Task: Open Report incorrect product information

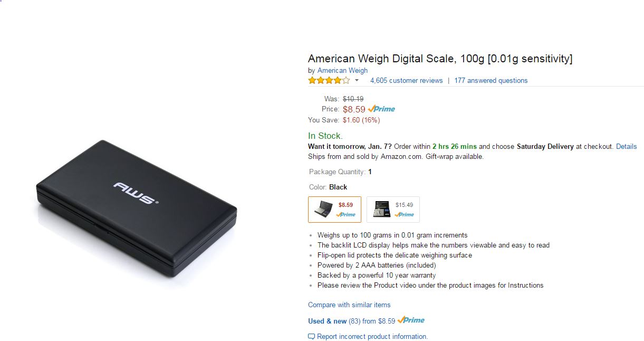Action: pyautogui.click(x=372, y=336)
